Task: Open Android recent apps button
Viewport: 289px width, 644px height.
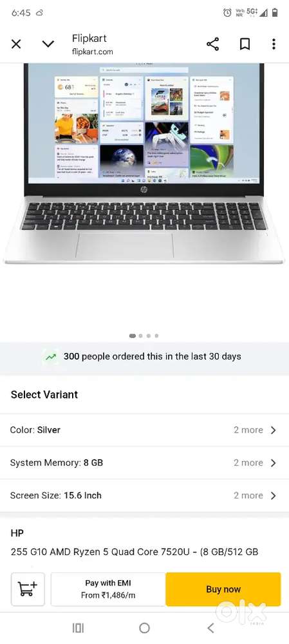Action: [x=78, y=627]
